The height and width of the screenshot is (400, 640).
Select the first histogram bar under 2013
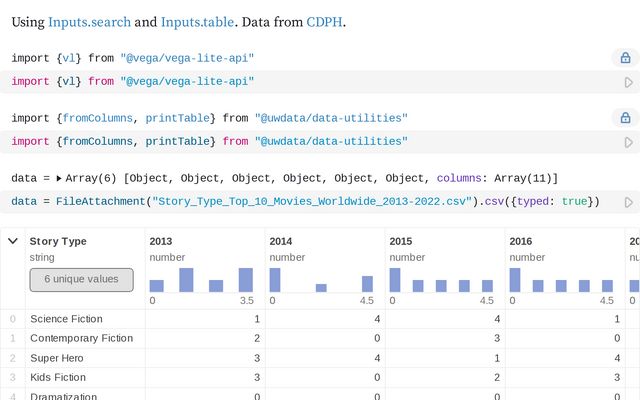(x=157, y=286)
